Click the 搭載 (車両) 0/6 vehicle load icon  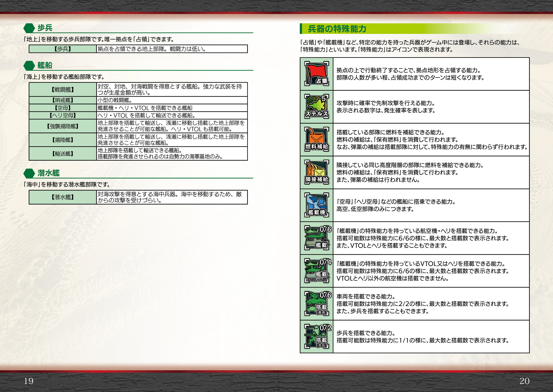[x=317, y=303]
